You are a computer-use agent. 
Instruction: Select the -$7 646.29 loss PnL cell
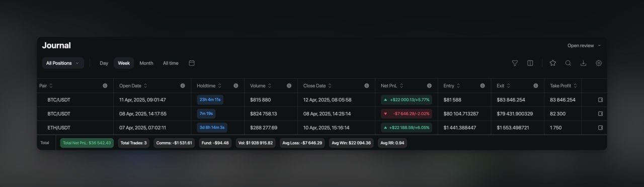click(x=407, y=113)
